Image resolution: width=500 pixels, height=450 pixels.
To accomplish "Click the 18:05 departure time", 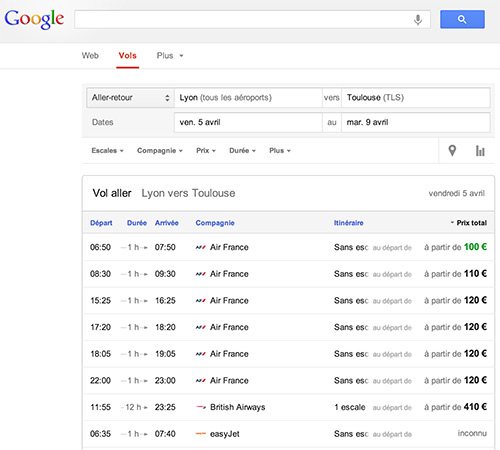I will click(100, 354).
